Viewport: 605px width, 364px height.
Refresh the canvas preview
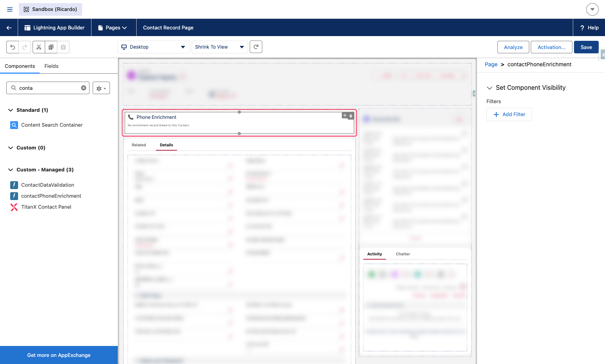(256, 47)
